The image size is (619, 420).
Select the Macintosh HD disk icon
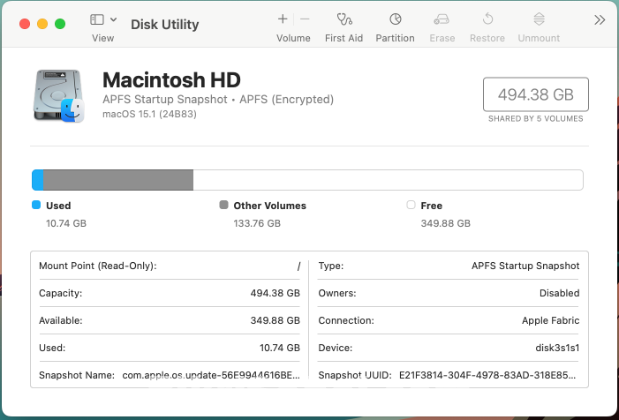tap(59, 96)
